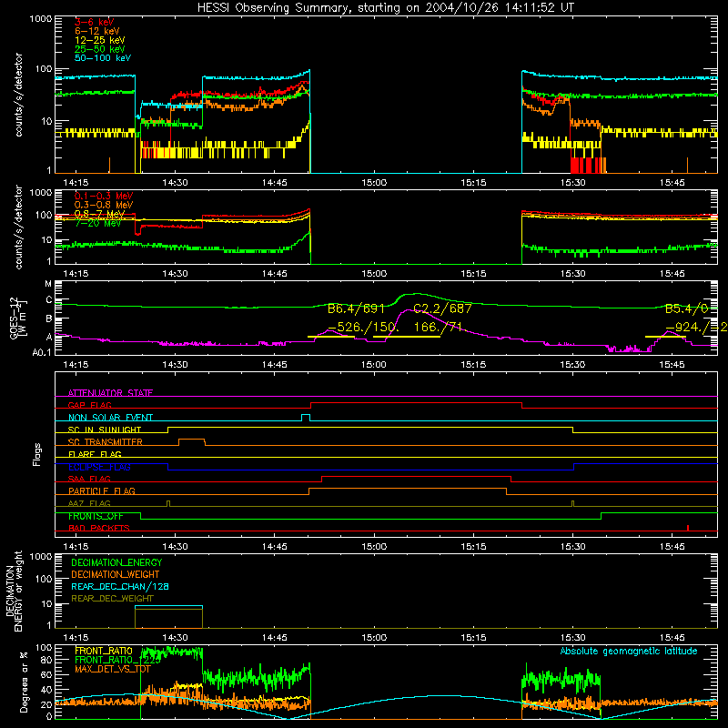The image size is (728, 728).
Task: Click the 'REAR_DEC_WEIGHT' legend label
Action: coord(112,599)
